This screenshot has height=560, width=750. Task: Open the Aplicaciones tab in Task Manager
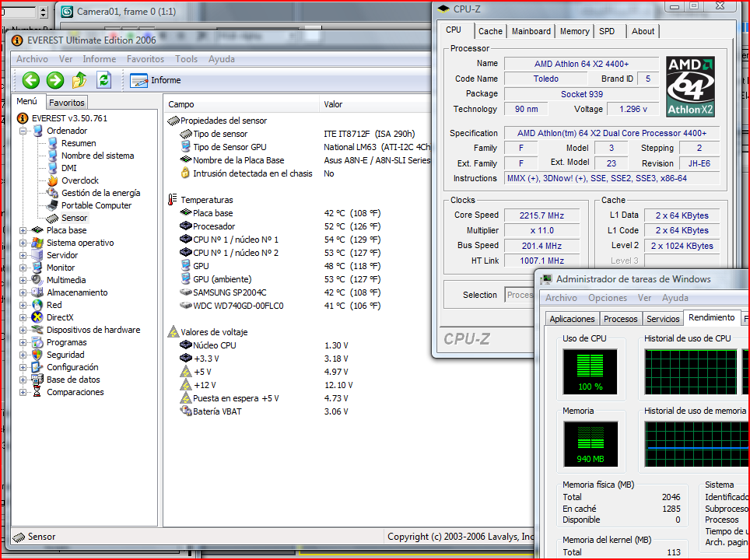click(572, 318)
